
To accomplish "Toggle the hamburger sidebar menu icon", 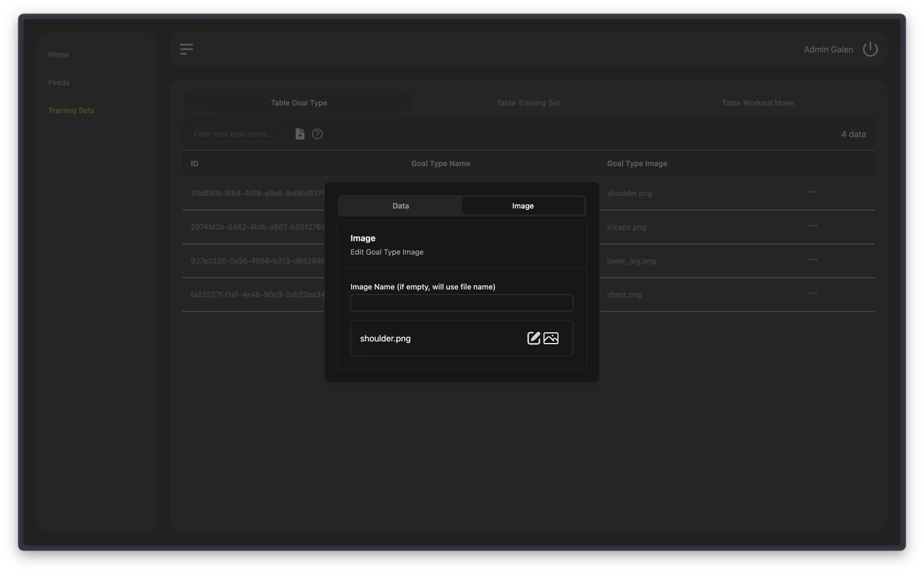I will (x=186, y=49).
